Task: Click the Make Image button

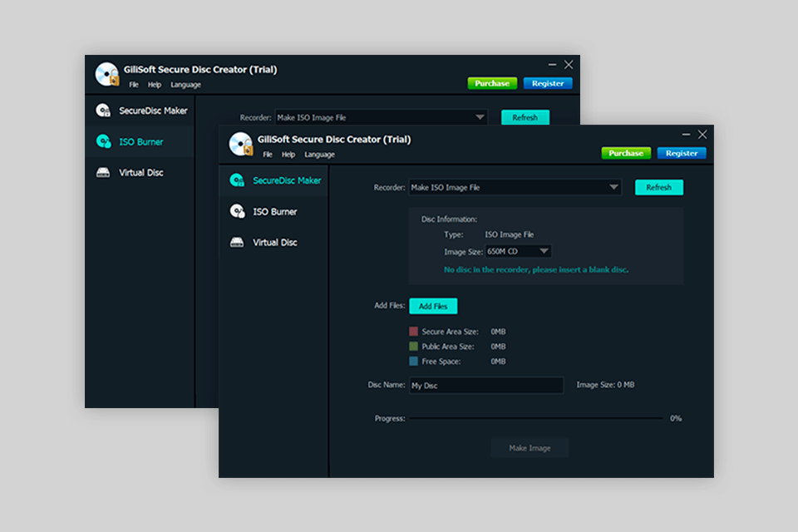Action: pyautogui.click(x=530, y=448)
